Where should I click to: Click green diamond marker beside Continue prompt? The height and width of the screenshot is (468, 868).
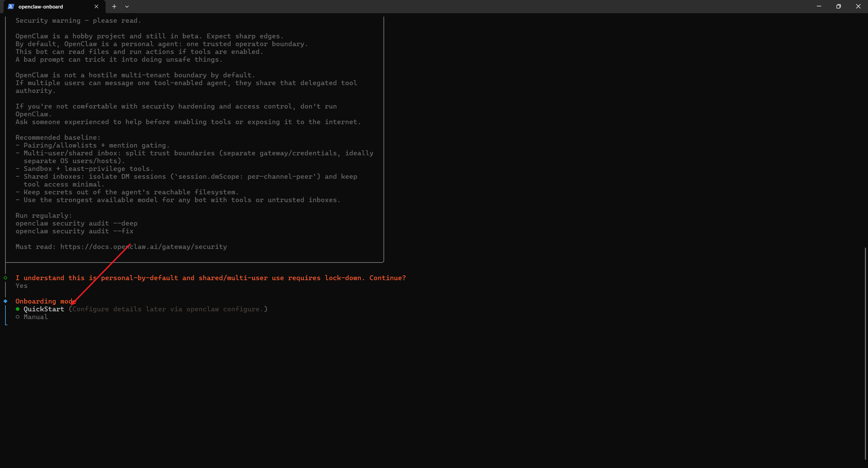tap(5, 278)
